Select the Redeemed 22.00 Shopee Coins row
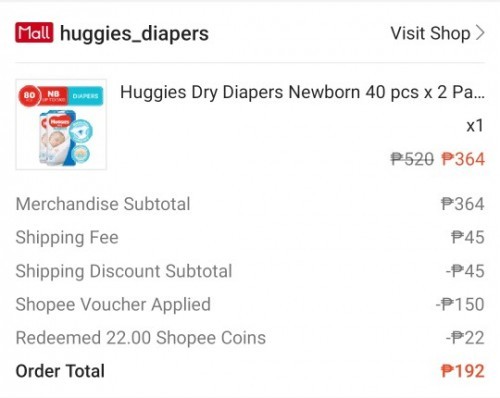 [x=250, y=338]
